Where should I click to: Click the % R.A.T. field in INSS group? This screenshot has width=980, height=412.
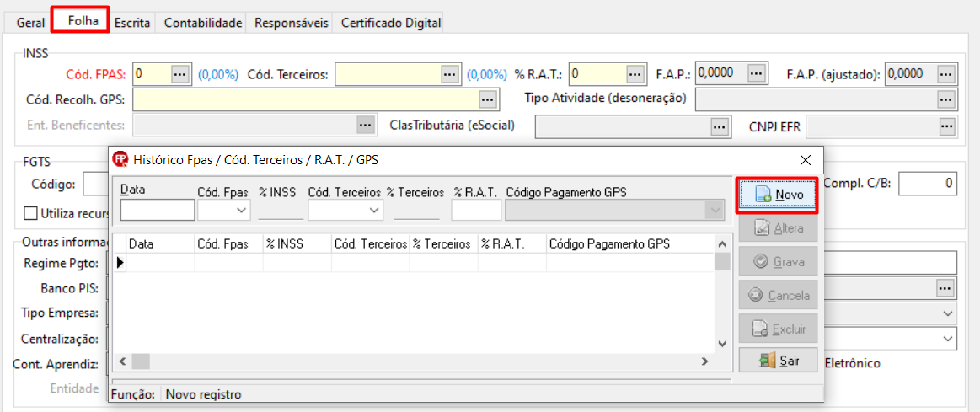click(597, 74)
